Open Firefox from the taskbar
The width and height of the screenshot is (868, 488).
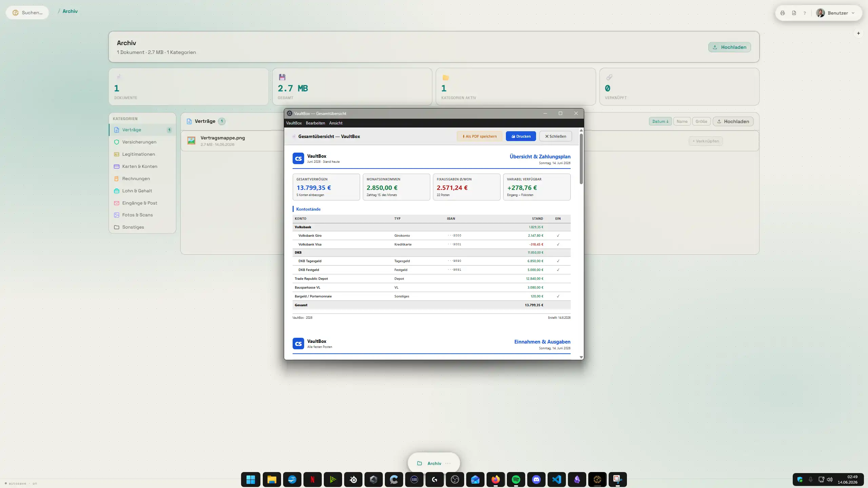[x=496, y=480]
